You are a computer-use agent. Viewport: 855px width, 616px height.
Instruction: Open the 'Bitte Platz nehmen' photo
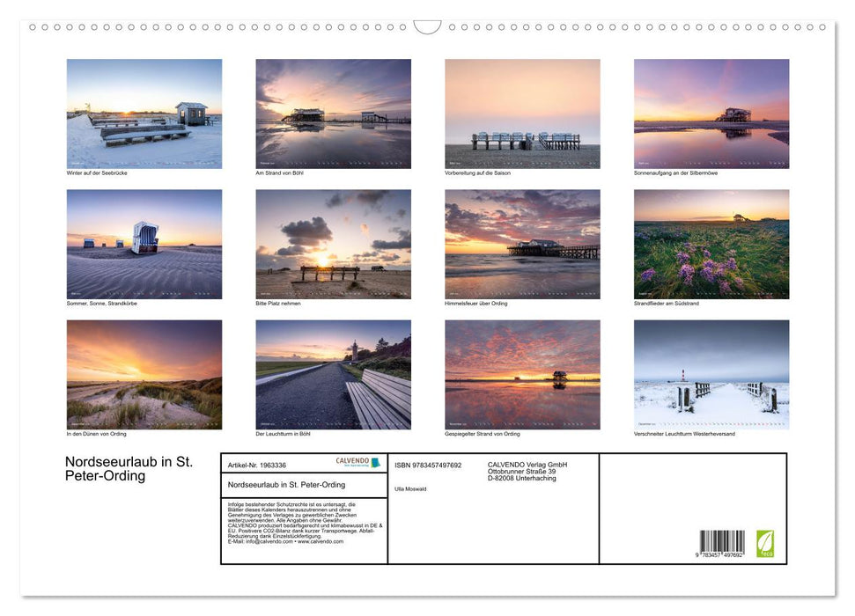point(333,244)
